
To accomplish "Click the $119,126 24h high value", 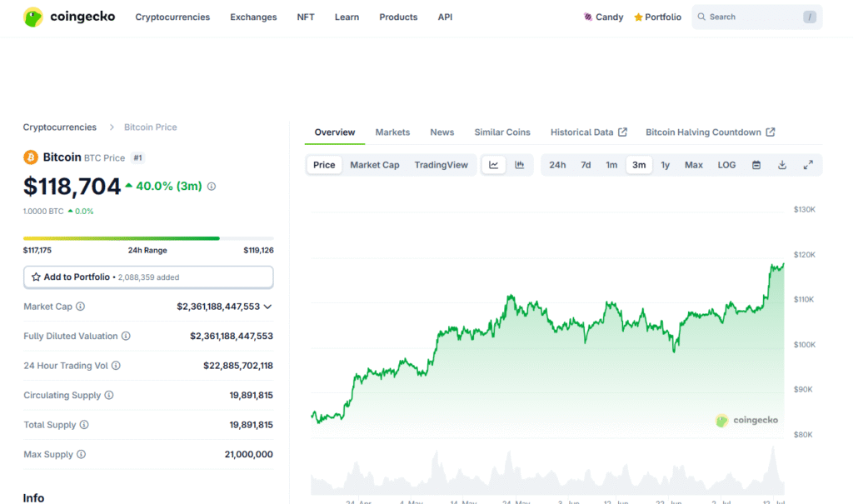I will click(258, 251).
